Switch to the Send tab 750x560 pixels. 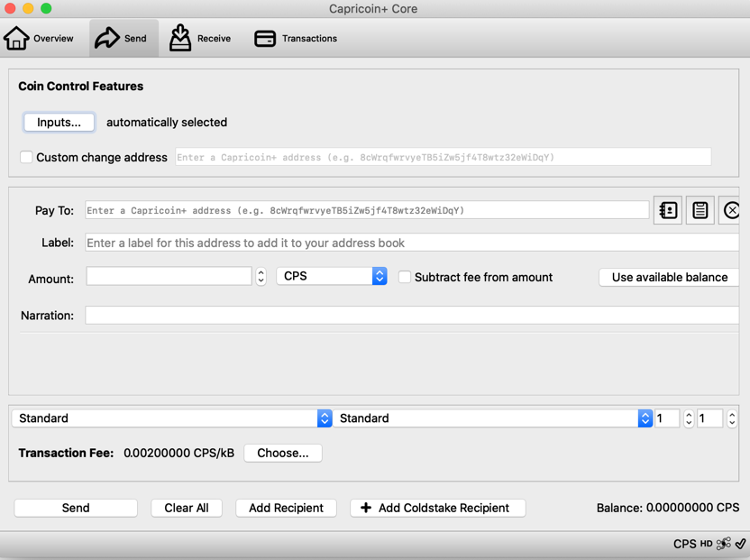click(x=123, y=38)
